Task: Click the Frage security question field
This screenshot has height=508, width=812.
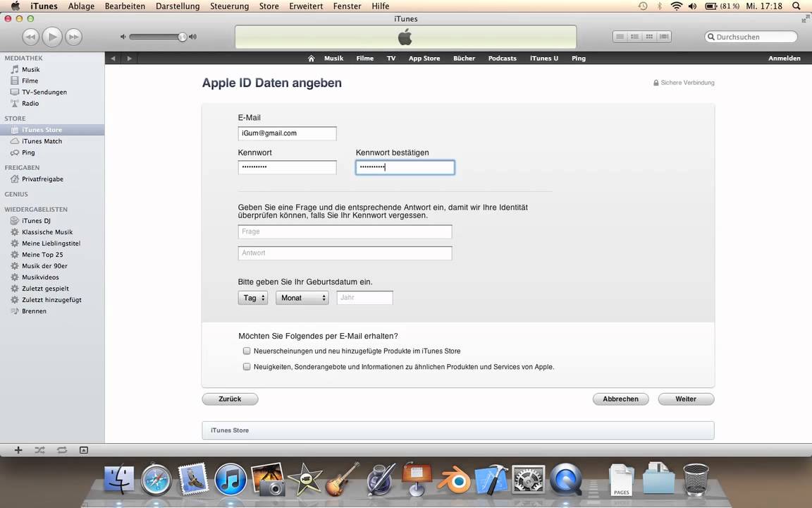Action: tap(345, 231)
